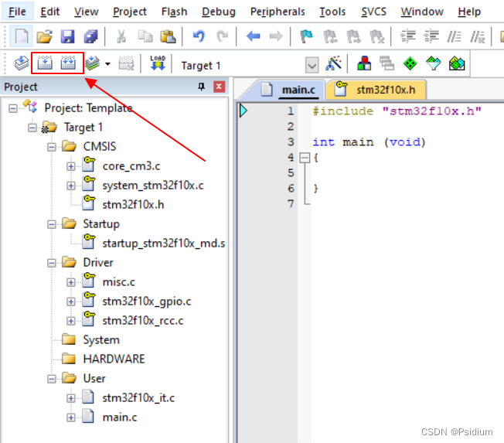Open Batch Build dropdown arrow

tap(107, 63)
